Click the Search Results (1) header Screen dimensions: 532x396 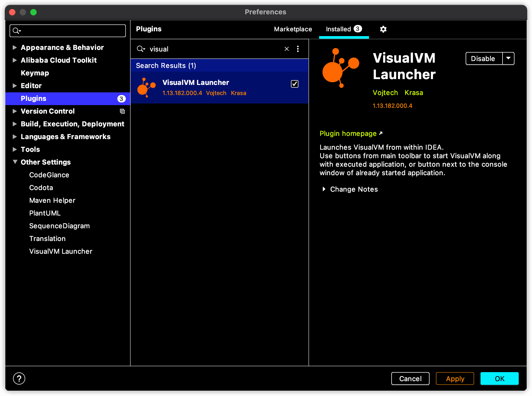point(220,66)
